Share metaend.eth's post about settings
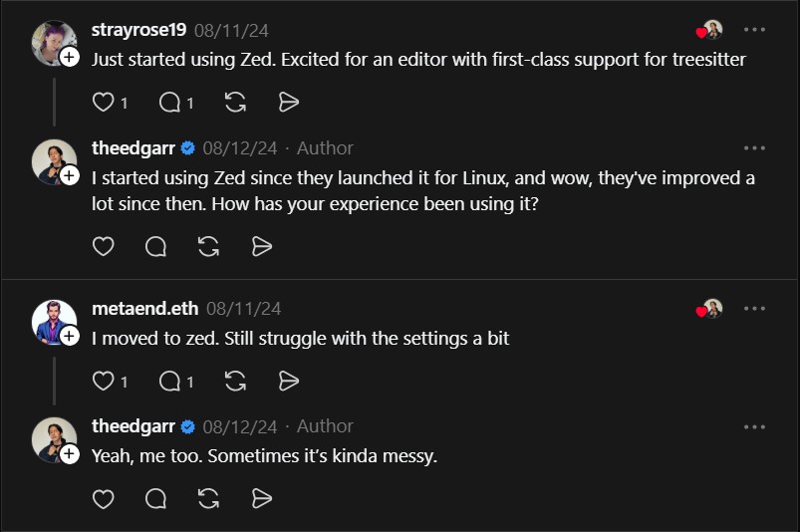This screenshot has width=800, height=532. pyautogui.click(x=288, y=381)
